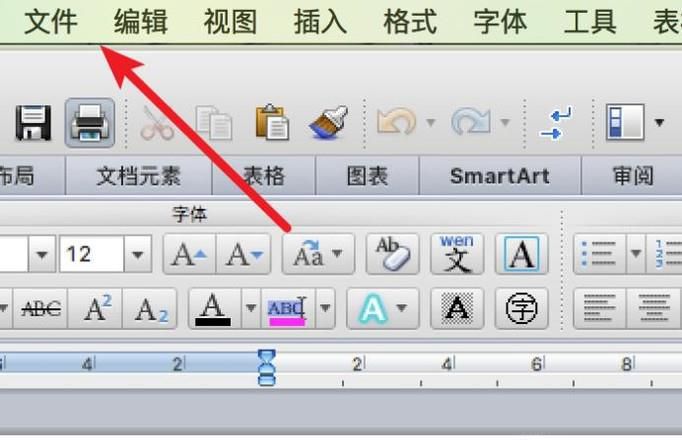Open the sidebar pane dropdown arrow

[x=659, y=123]
